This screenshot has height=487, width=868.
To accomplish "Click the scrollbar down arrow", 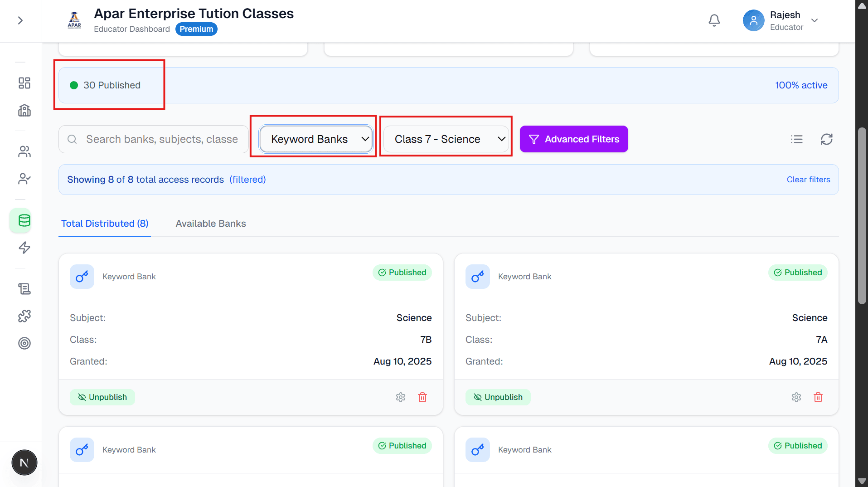I will (862, 481).
